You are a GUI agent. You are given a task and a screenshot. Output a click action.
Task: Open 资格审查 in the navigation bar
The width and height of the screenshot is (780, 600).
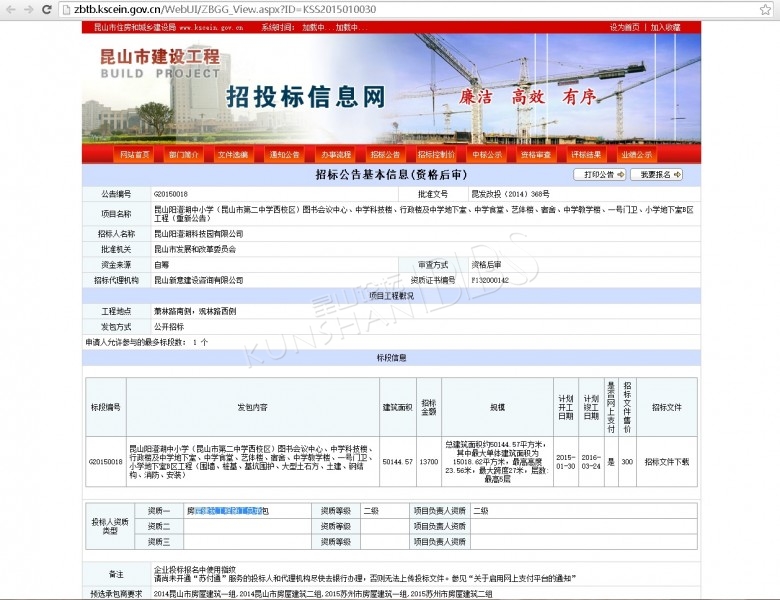[x=536, y=154]
